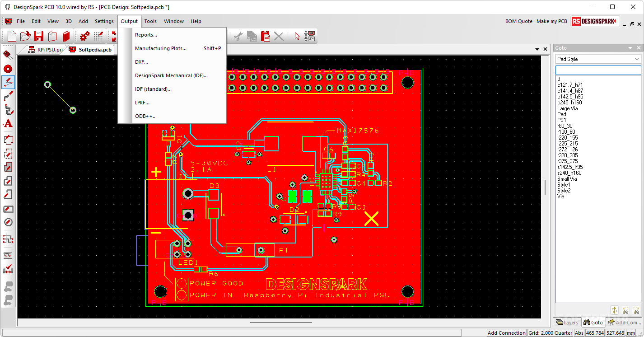Click the Grid: 2.000 Quarter status field

[x=550, y=333]
